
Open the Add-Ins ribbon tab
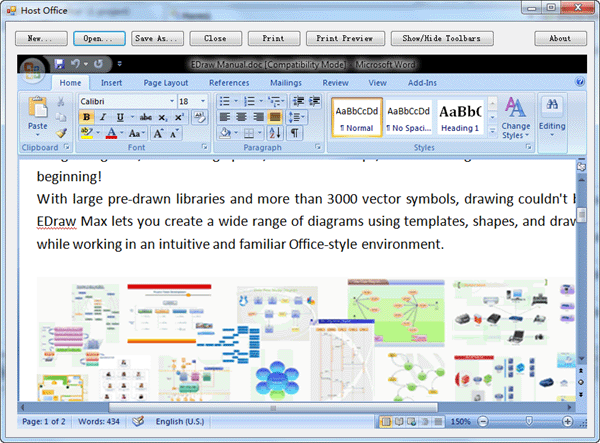422,83
